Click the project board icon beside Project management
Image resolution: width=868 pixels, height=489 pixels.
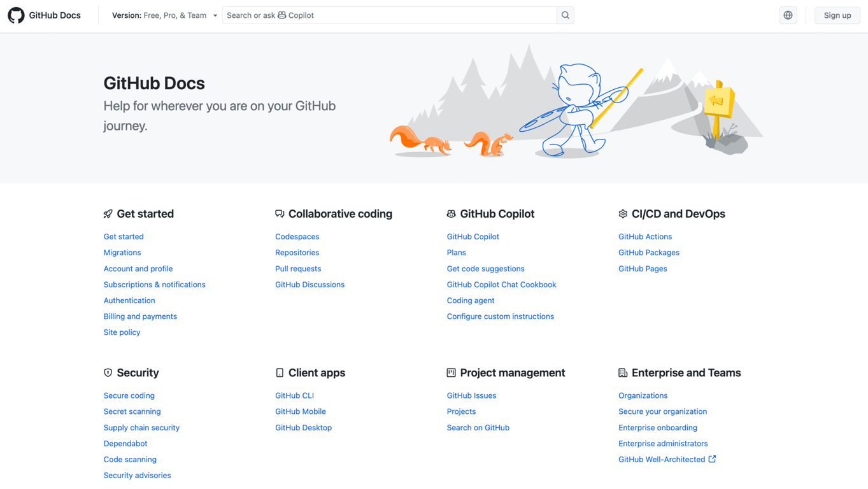click(451, 372)
